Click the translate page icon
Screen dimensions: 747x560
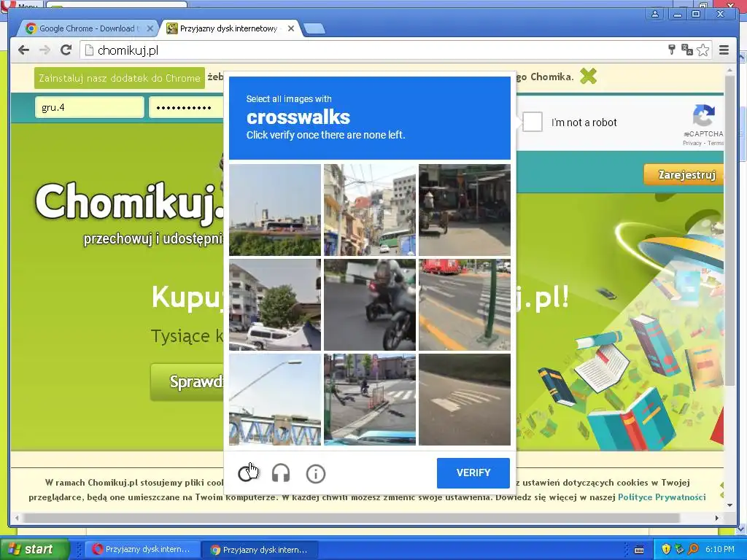[687, 50]
